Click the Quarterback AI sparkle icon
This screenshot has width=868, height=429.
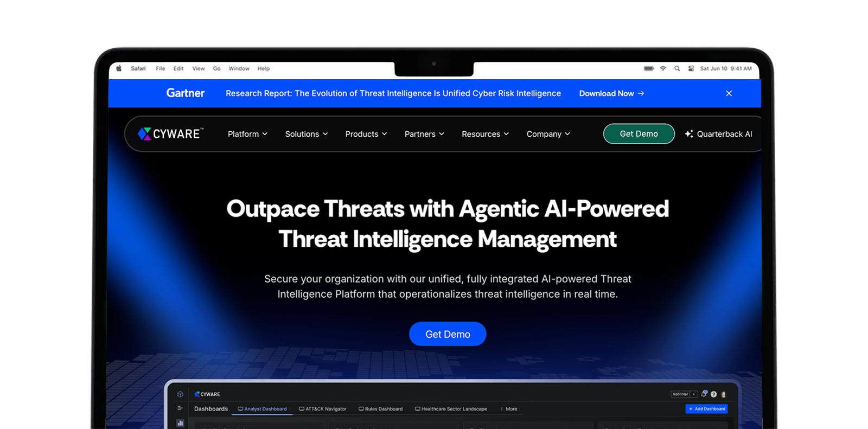689,134
